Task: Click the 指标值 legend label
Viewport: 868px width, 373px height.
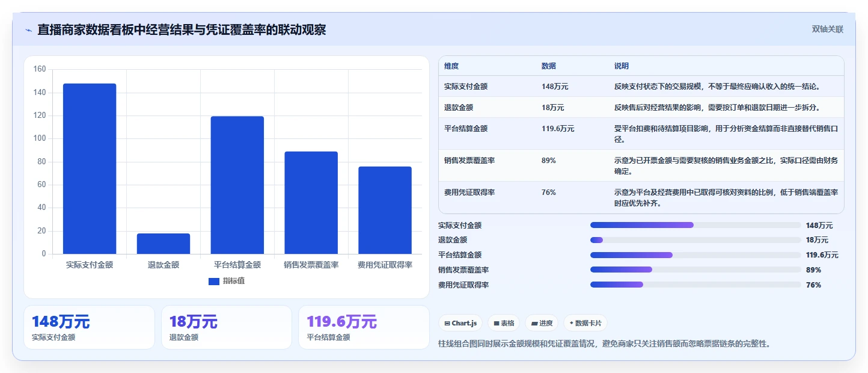Action: [x=234, y=281]
